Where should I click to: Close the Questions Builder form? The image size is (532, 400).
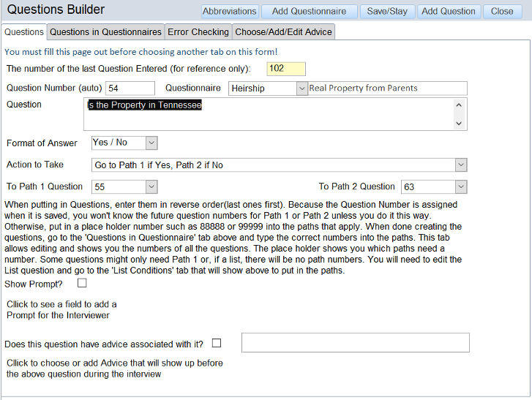[x=502, y=11]
